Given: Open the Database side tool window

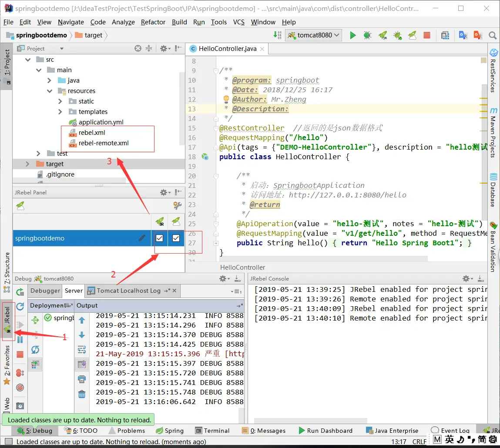Looking at the screenshot, I should 493,190.
